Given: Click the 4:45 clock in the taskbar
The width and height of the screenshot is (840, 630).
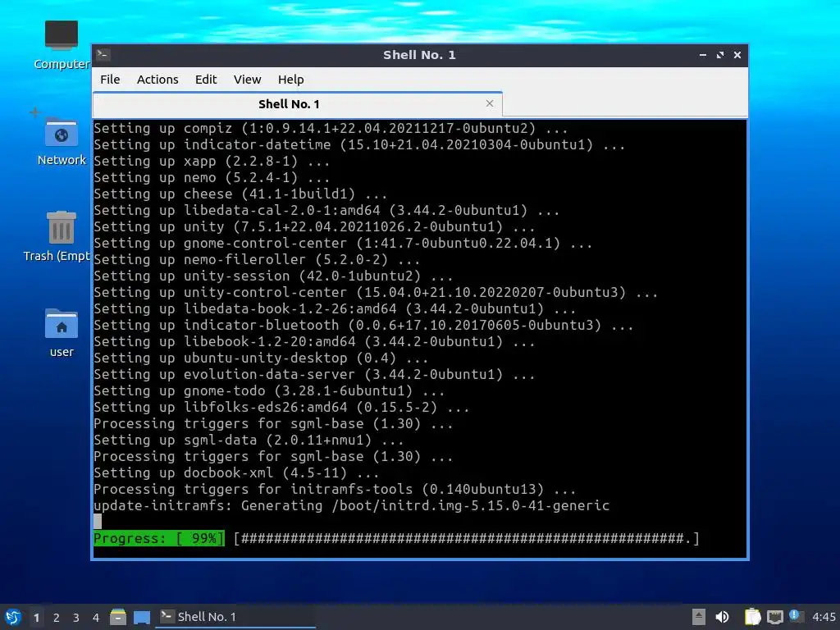Looking at the screenshot, I should pyautogui.click(x=824, y=617).
